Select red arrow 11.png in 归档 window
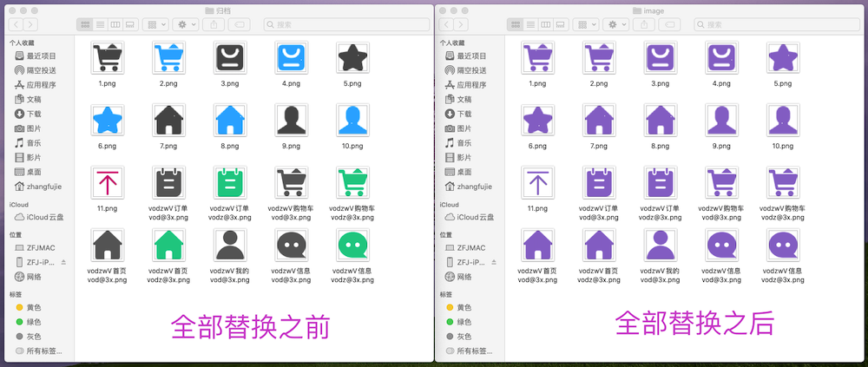This screenshot has height=367, width=868. [107, 182]
